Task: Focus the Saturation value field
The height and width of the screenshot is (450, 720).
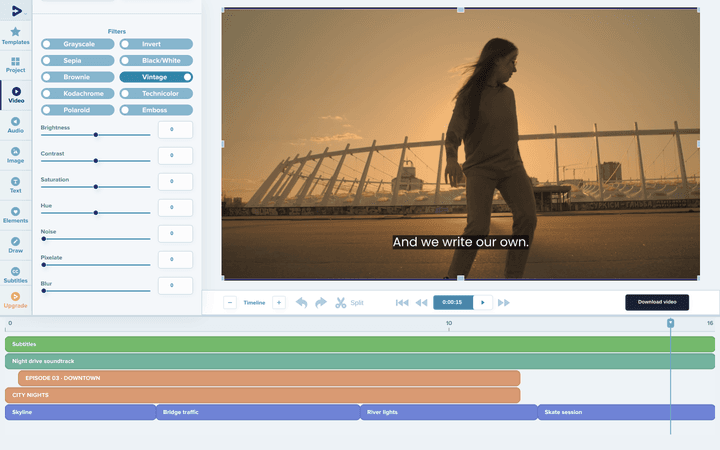Action: (175, 181)
